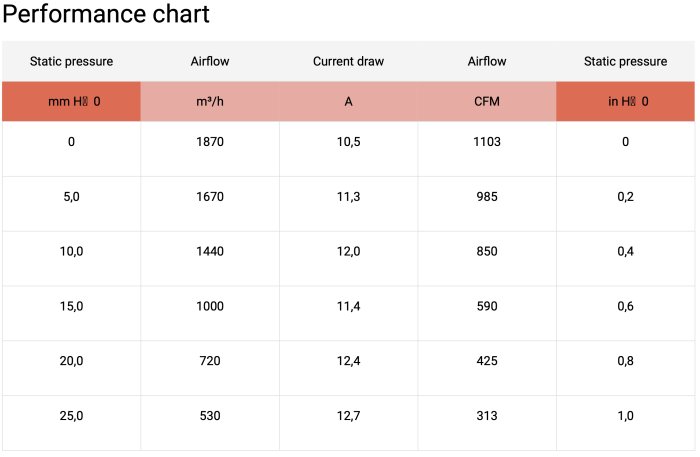Click the m³/h unit cell
Image resolution: width=700 pixels, height=457 pixels.
210,101
